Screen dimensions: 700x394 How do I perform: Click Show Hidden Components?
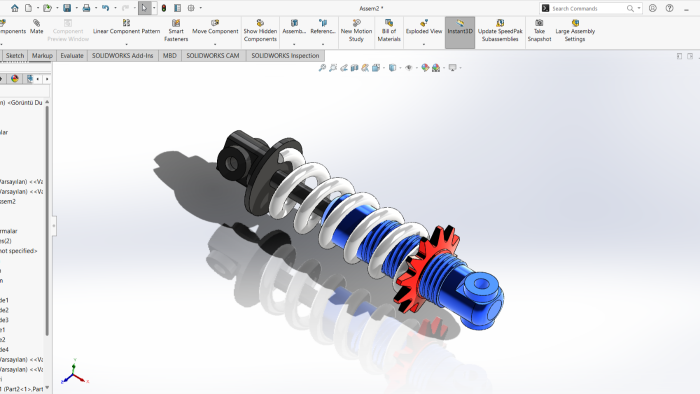260,30
